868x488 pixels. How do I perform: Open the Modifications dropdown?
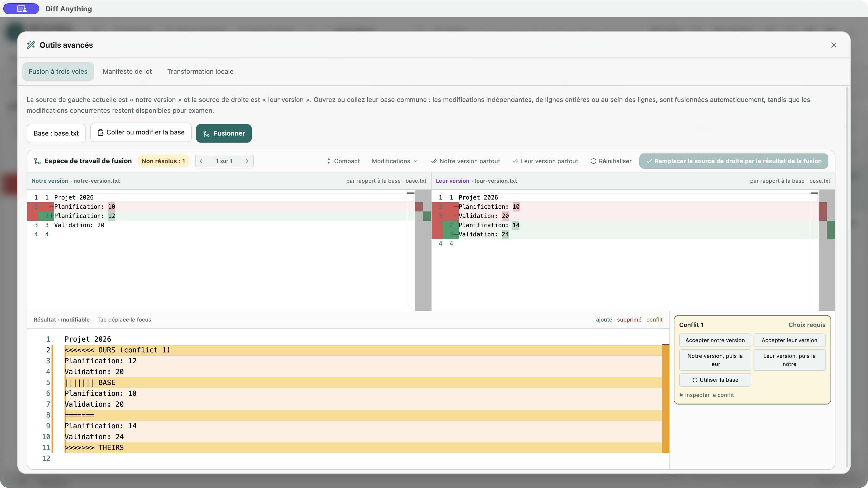(395, 161)
